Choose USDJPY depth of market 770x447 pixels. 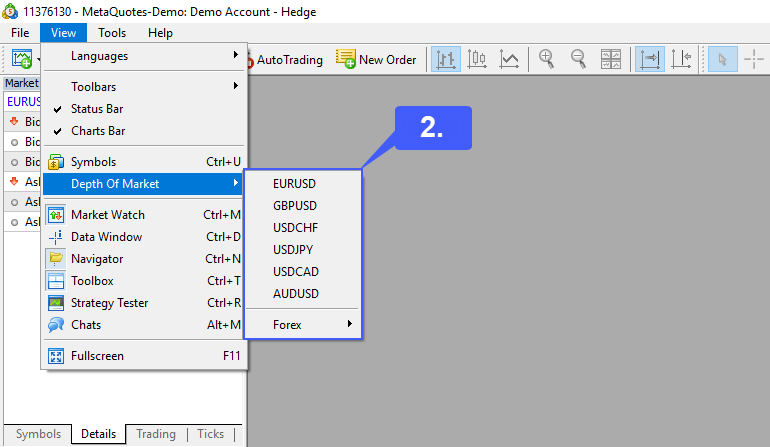303,250
